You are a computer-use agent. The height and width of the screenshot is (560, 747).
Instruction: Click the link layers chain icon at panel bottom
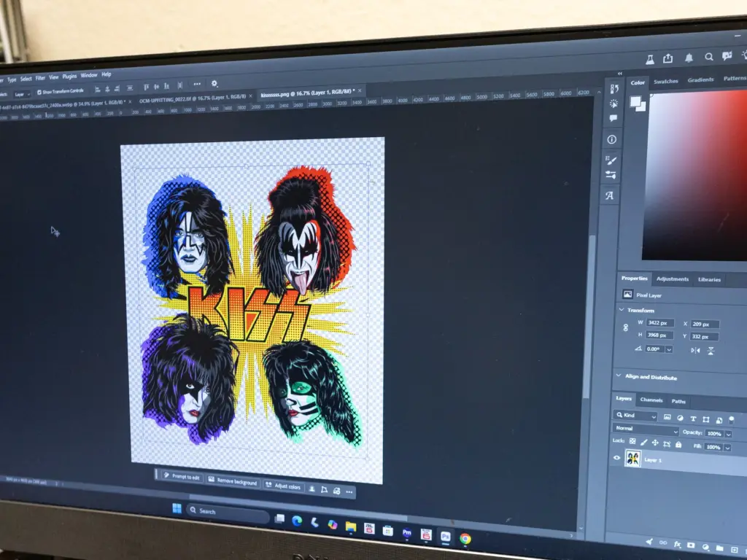click(x=662, y=542)
